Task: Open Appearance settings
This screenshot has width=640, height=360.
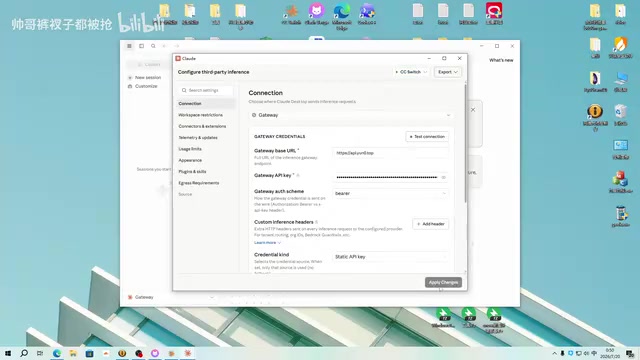Action: 190,160
